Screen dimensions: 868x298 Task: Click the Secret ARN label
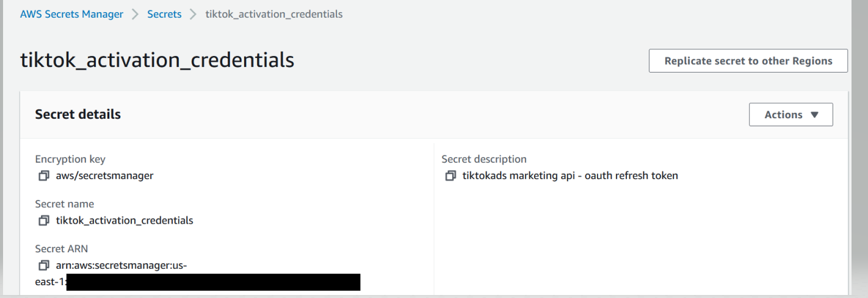(x=62, y=249)
